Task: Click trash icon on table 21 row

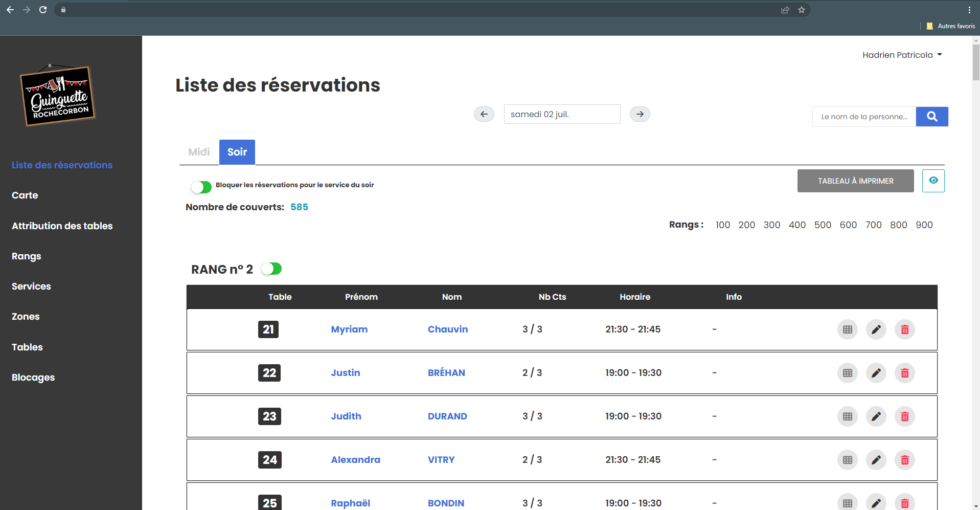Action: pyautogui.click(x=904, y=329)
